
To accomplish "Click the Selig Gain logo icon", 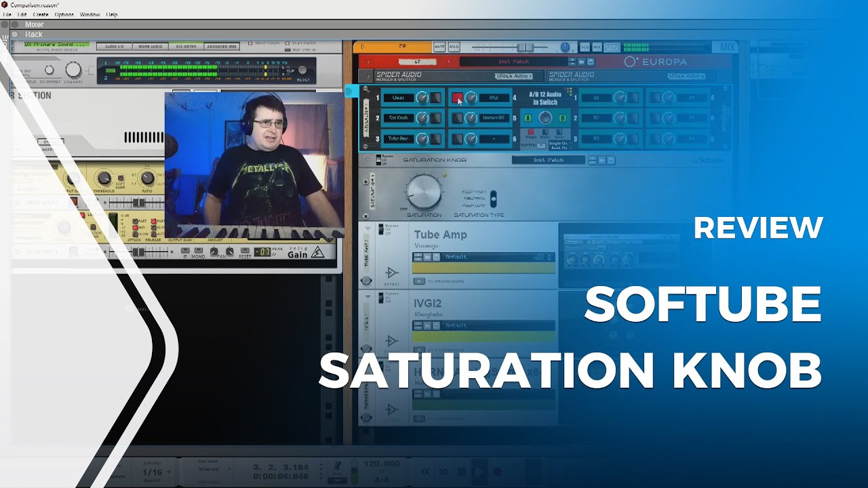I will (x=318, y=253).
